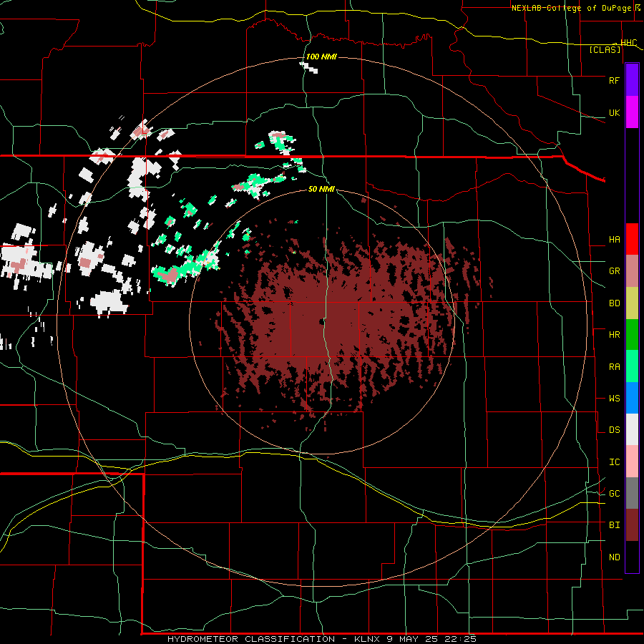Click the GR legend label
The image size is (644, 644).
pyautogui.click(x=614, y=271)
